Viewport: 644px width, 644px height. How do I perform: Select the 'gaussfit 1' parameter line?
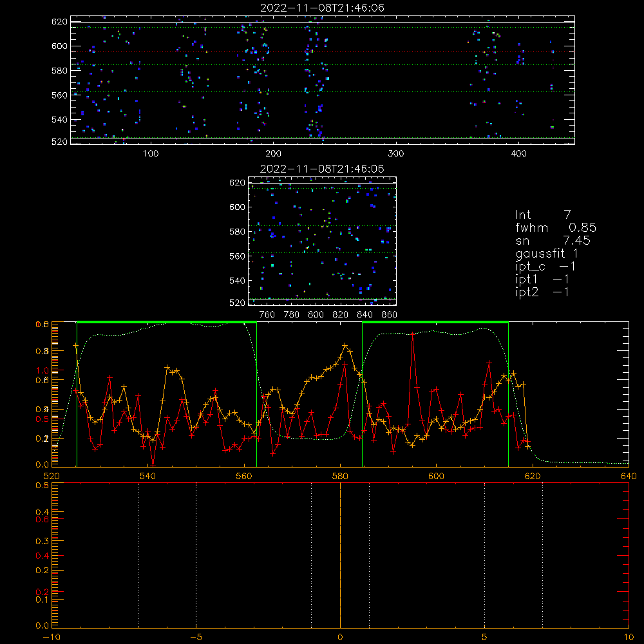(547, 253)
